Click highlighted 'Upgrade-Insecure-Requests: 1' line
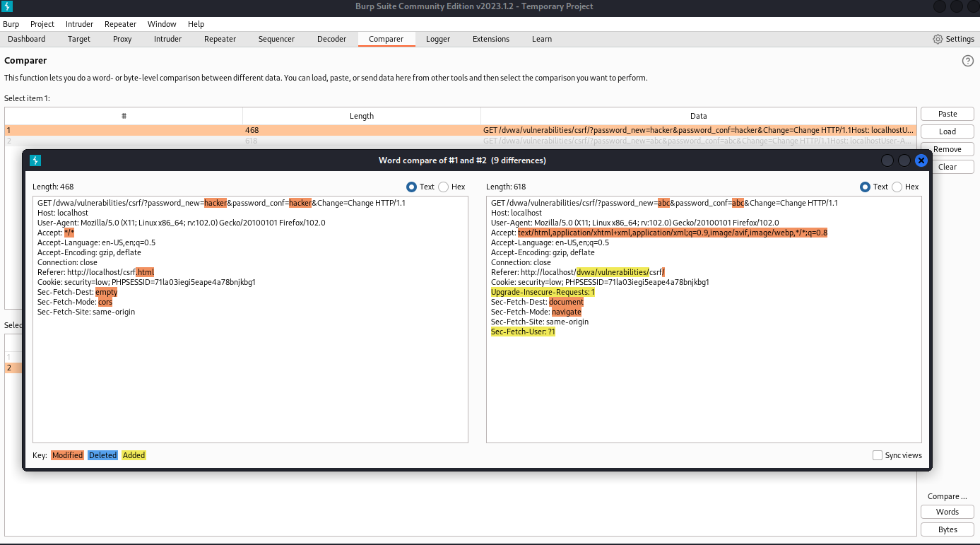The image size is (980, 545). coord(543,292)
